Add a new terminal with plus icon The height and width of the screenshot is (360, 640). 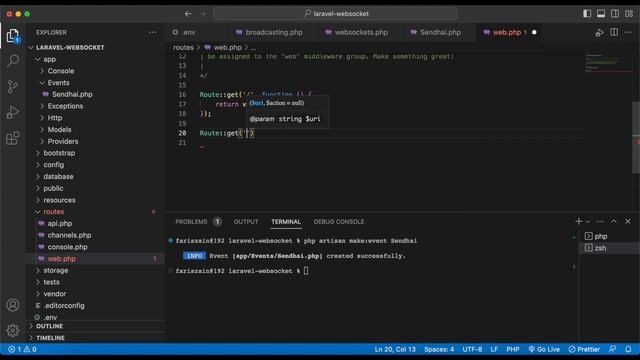pyautogui.click(x=578, y=221)
